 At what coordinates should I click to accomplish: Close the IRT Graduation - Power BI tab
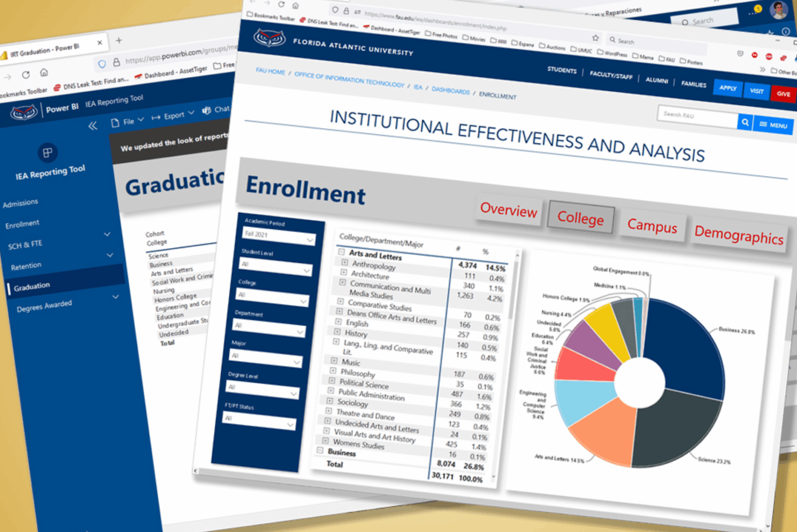pyautogui.click(x=100, y=43)
